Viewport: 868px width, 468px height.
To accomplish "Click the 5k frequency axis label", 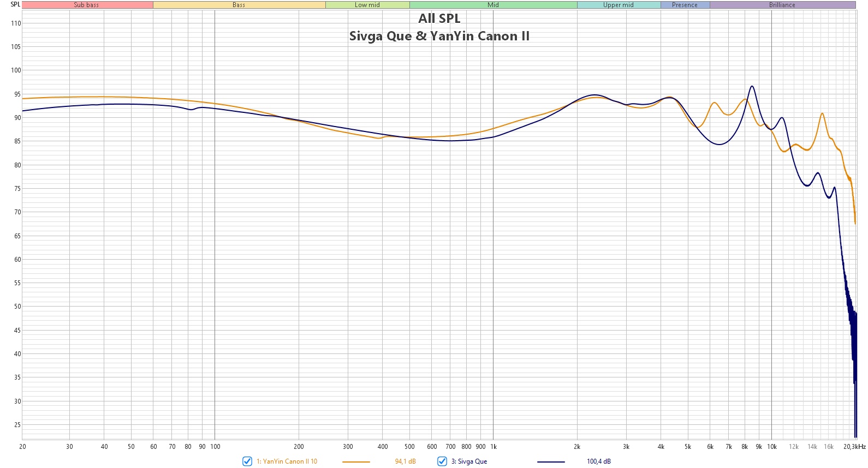I will [688, 447].
